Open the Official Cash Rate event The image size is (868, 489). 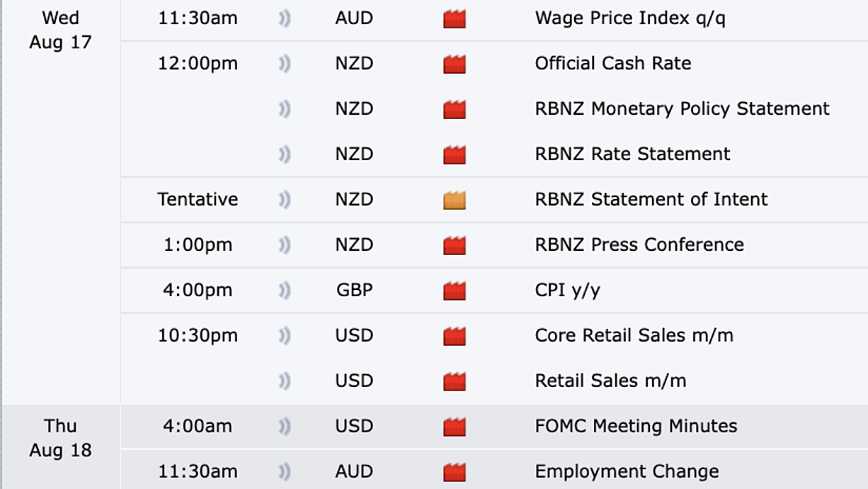tap(613, 63)
